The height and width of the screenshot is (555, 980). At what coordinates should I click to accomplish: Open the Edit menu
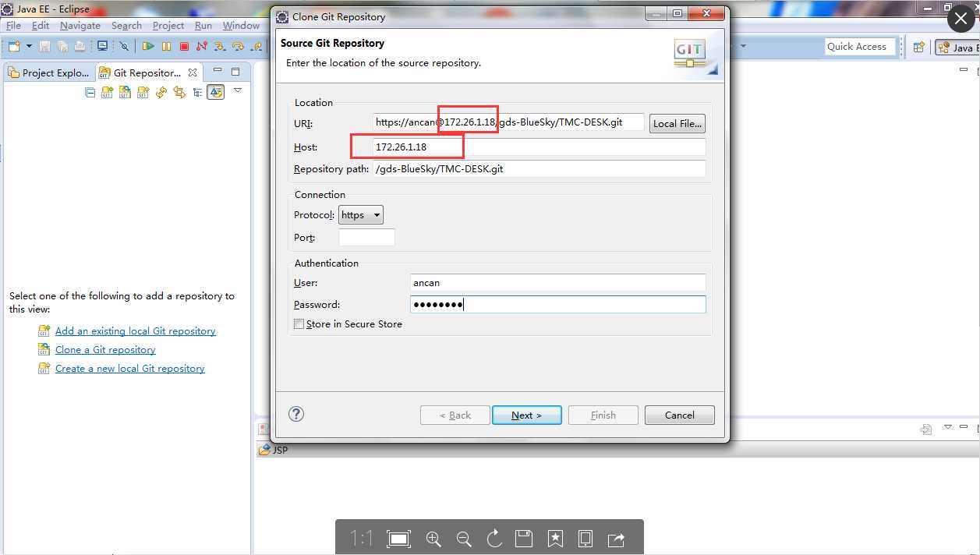tap(41, 26)
